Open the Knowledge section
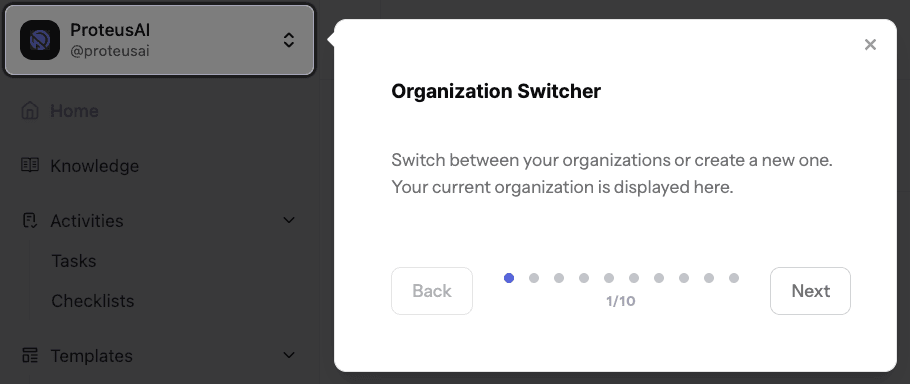This screenshot has width=910, height=384. (95, 166)
